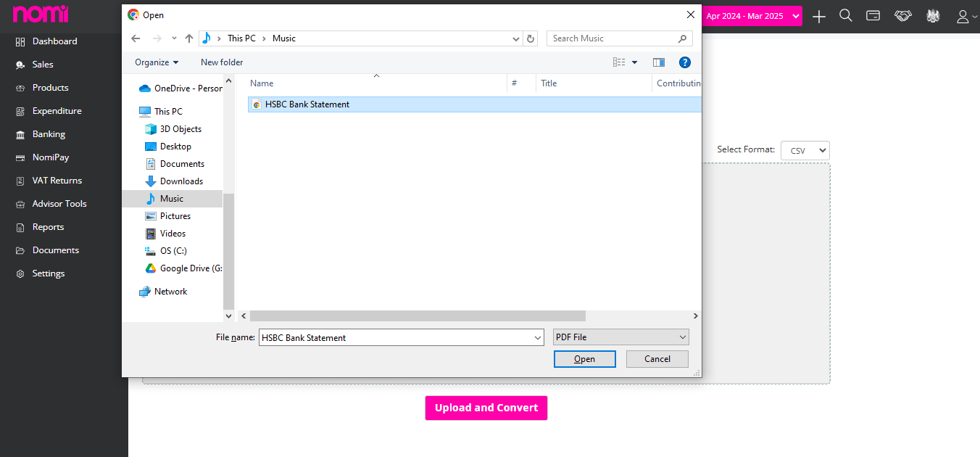This screenshot has width=980, height=457.
Task: Expand the File name dropdown arrow
Action: [537, 337]
